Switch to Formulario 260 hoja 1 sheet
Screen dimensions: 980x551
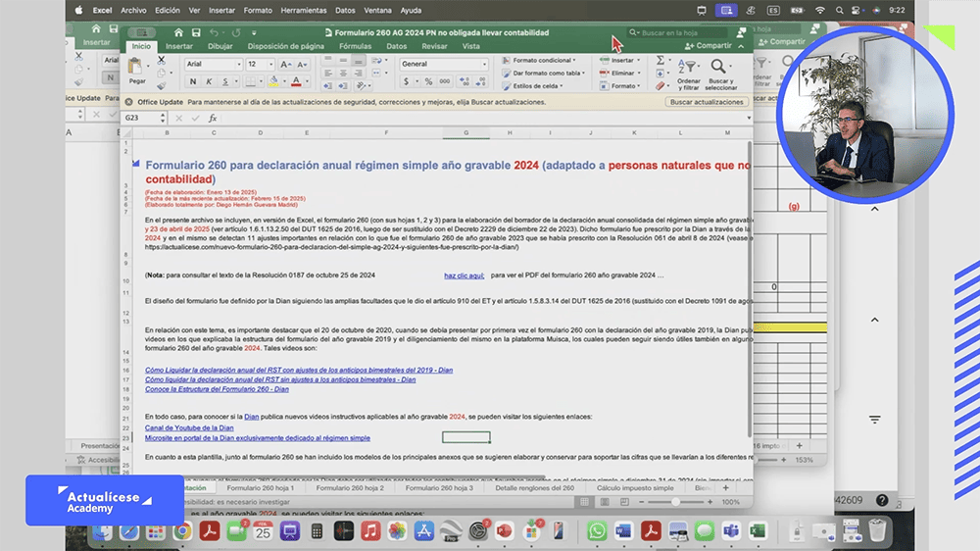point(260,488)
